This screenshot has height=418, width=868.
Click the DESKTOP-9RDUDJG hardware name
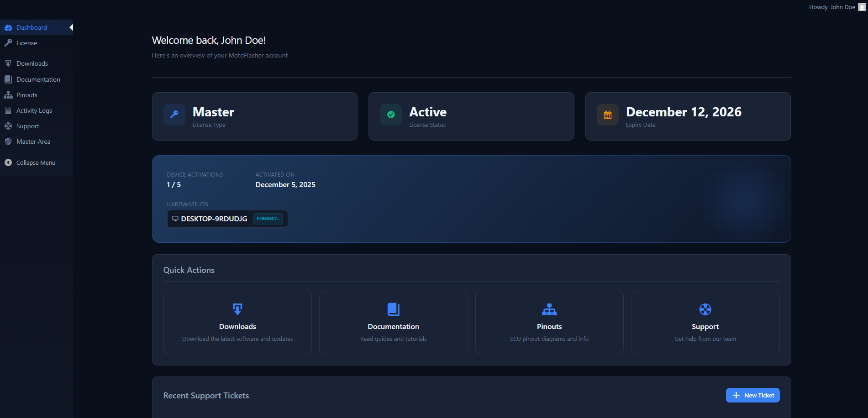[x=214, y=219]
